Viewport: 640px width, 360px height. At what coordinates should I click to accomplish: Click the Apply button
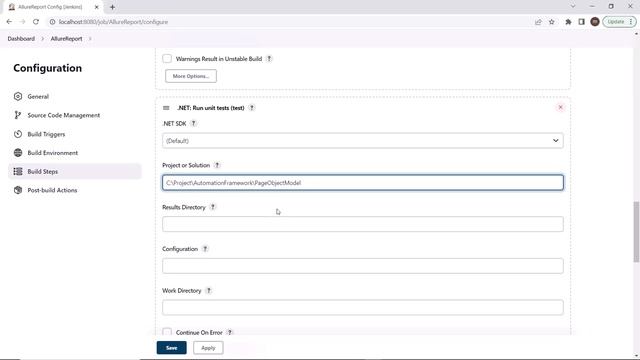click(x=208, y=348)
